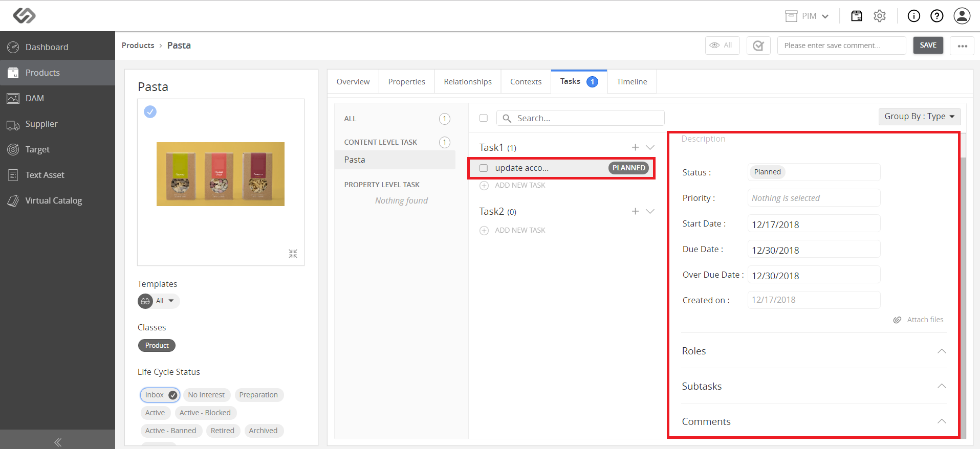Viewport: 980px width, 449px height.
Task: Toggle the blue check on the Pasta image
Action: pyautogui.click(x=150, y=111)
